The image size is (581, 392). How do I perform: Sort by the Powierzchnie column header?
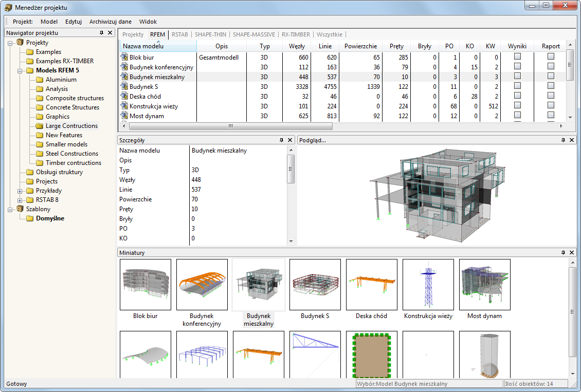pyautogui.click(x=360, y=46)
